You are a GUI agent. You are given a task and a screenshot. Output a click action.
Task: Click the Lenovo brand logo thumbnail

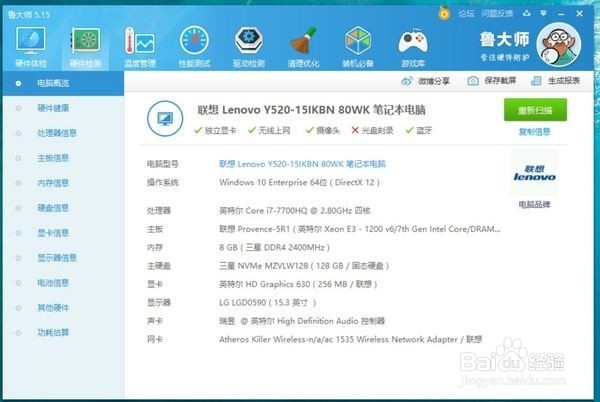tap(534, 173)
